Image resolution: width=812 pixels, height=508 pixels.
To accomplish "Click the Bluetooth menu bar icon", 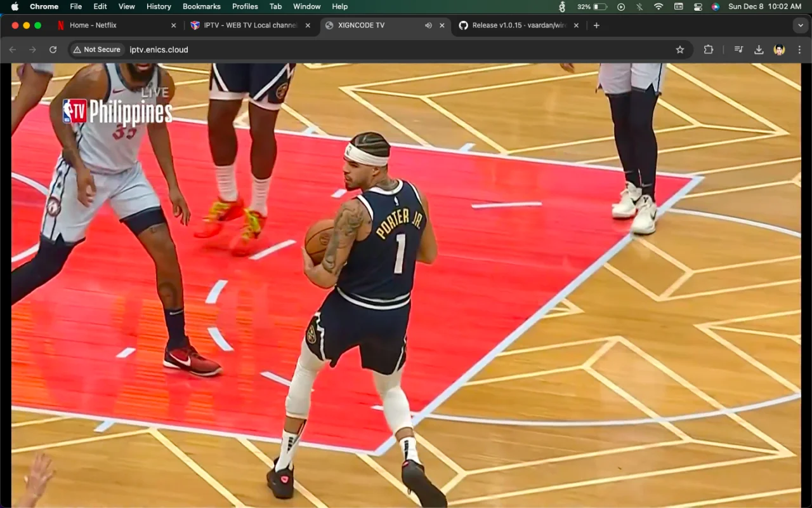I will pyautogui.click(x=639, y=6).
